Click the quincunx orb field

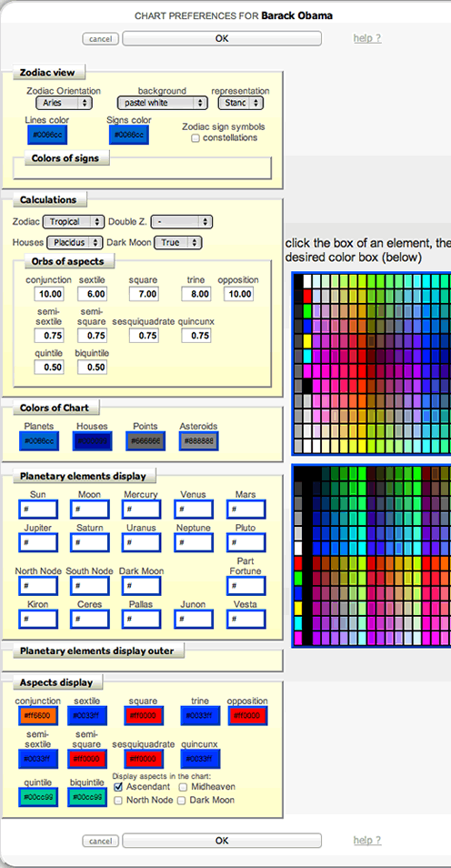(195, 335)
